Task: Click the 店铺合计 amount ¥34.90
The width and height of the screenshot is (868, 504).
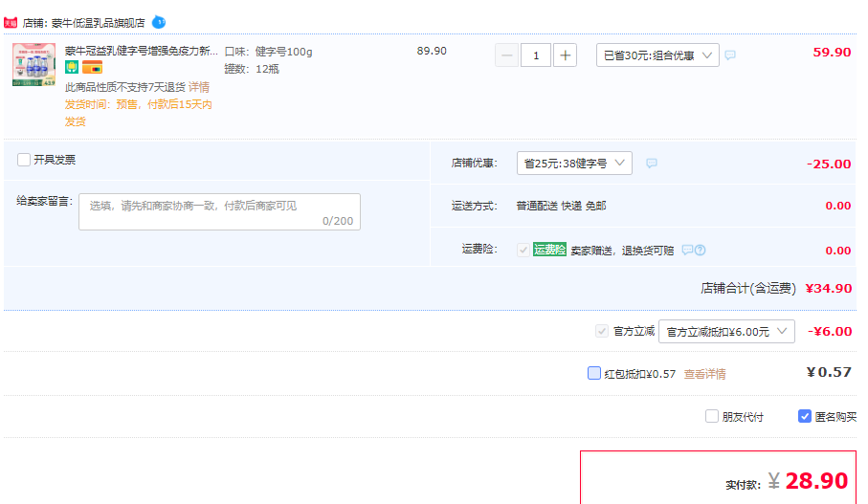Action: (828, 288)
